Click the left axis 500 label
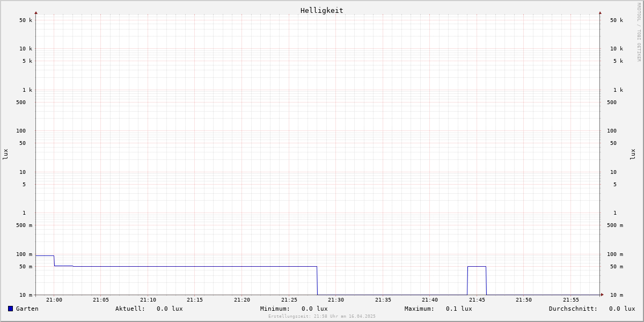The image size is (644, 322). [x=21, y=103]
